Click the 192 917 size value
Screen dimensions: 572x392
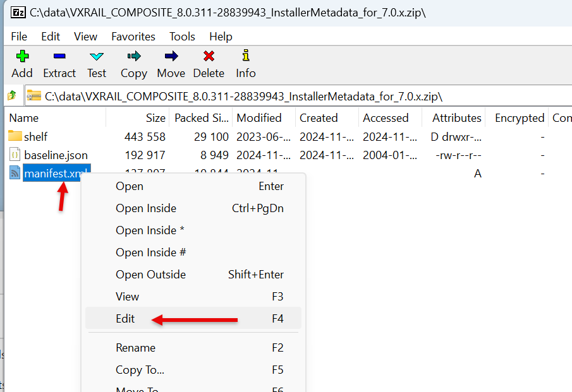(x=145, y=155)
